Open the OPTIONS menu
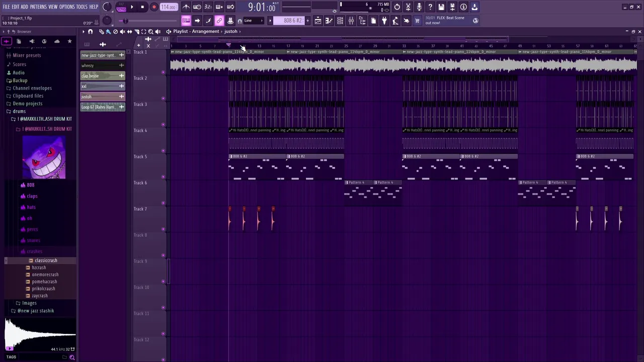The image size is (644, 362). pos(67,7)
